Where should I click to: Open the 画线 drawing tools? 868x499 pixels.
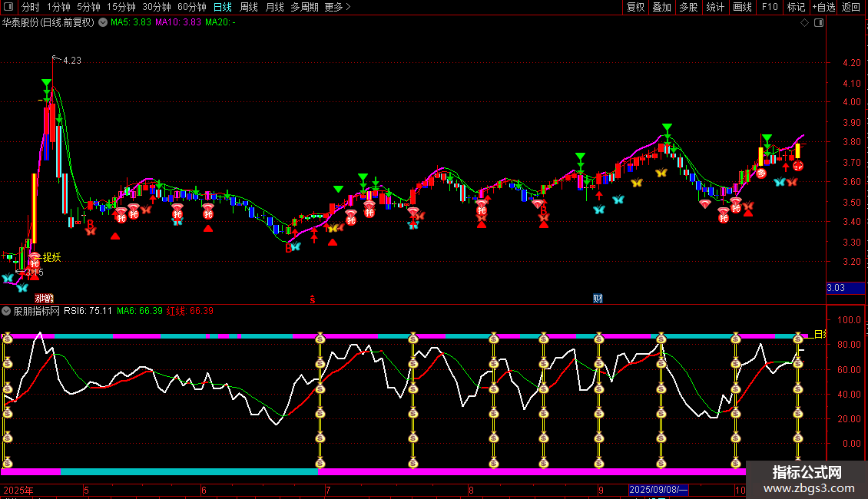coord(742,7)
